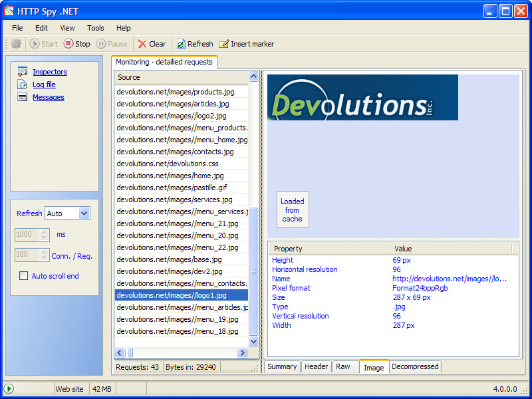Open the Help menu
Image resolution: width=532 pixels, height=399 pixels.
click(123, 28)
